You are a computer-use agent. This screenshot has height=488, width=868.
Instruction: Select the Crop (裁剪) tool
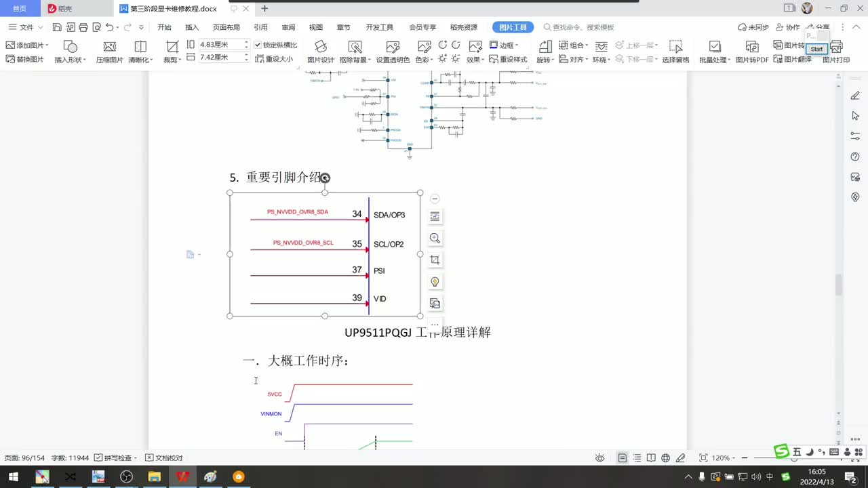(x=172, y=51)
